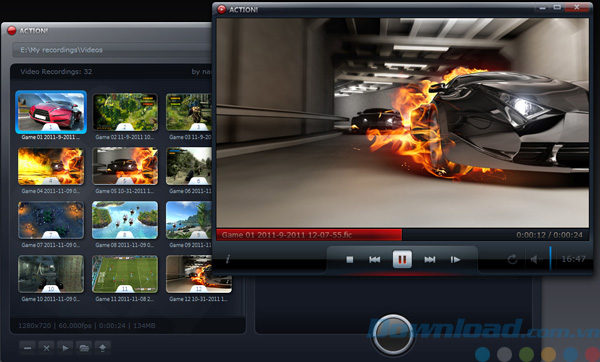The height and width of the screenshot is (362, 600).
Task: Click the Action! red logo in player title bar
Action: pyautogui.click(x=222, y=9)
